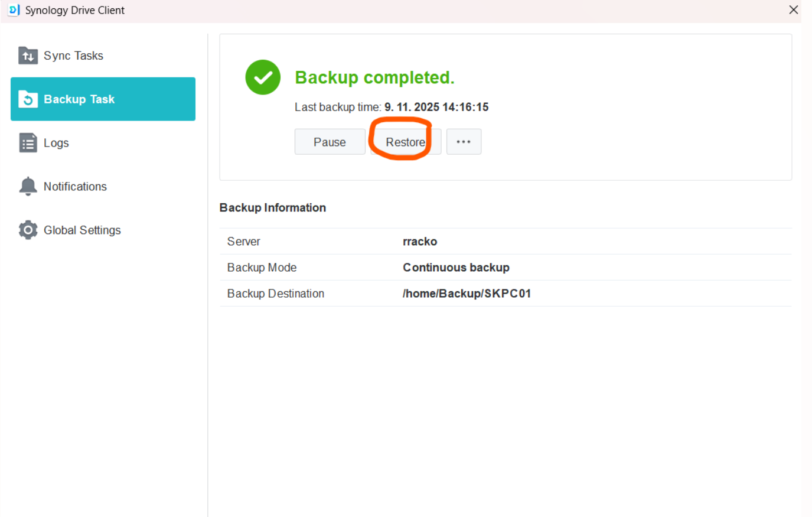Screen dimensions: 812x517
Task: Open the Sync Tasks section
Action: (73, 56)
